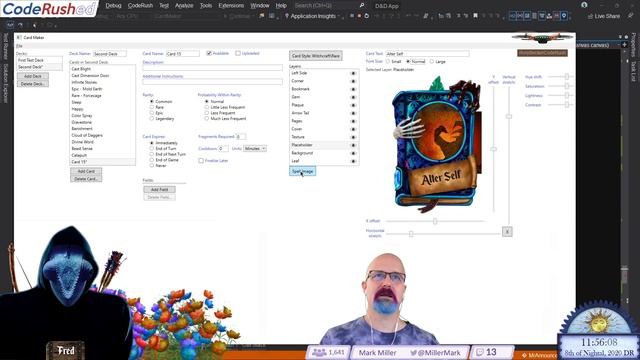This screenshot has width=640, height=360.
Task: Toggle visibility of the Background layer
Action: click(353, 153)
